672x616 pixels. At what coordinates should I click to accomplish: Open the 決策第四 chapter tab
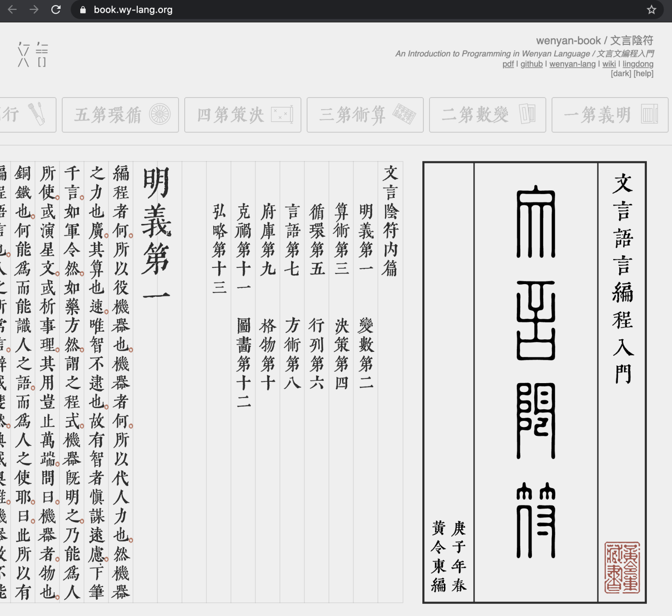(x=243, y=115)
